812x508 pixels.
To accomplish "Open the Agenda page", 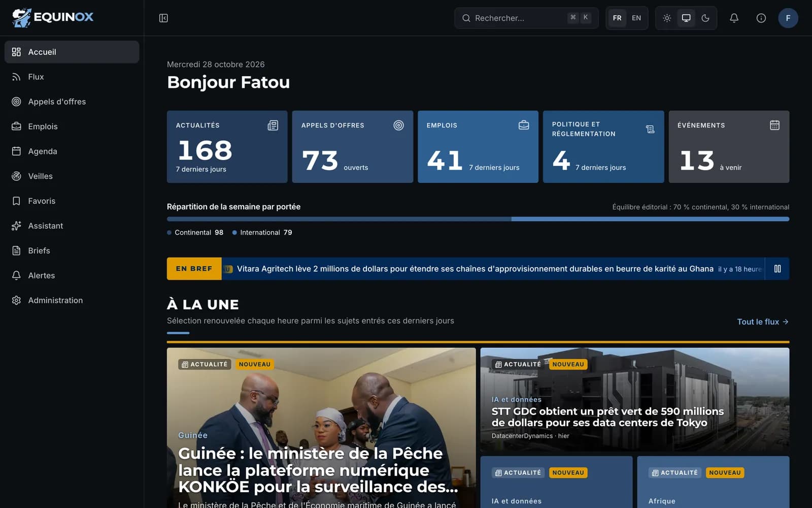I will coord(72,151).
